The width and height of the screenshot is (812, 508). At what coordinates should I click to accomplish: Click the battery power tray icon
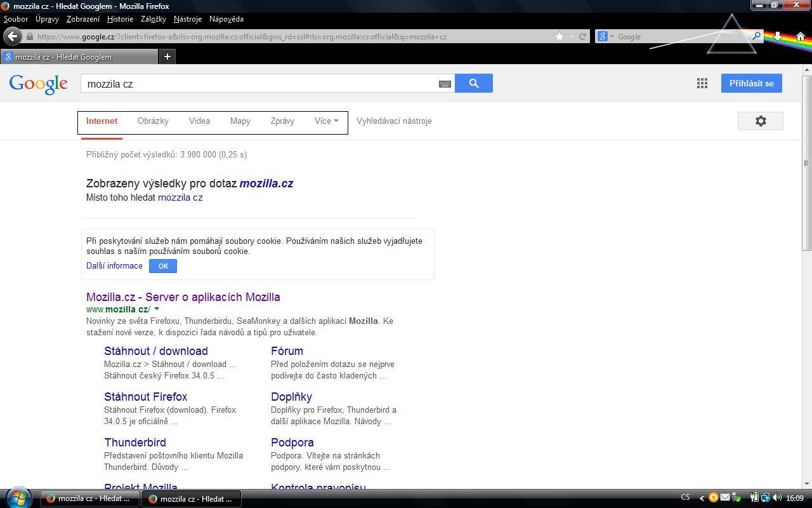click(x=754, y=498)
